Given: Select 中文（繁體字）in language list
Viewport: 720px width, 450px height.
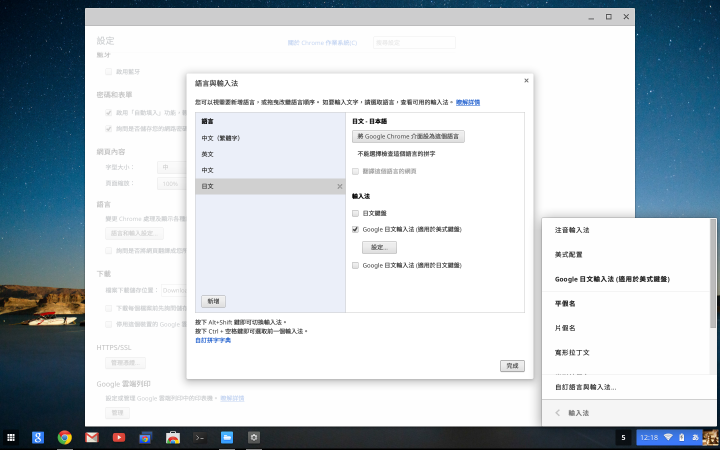Looking at the screenshot, I should click(270, 138).
